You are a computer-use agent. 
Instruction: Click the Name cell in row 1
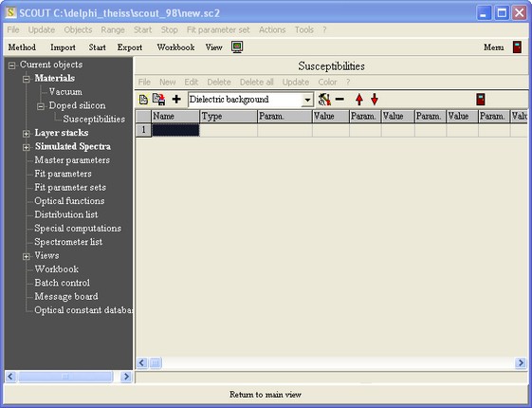coord(175,130)
